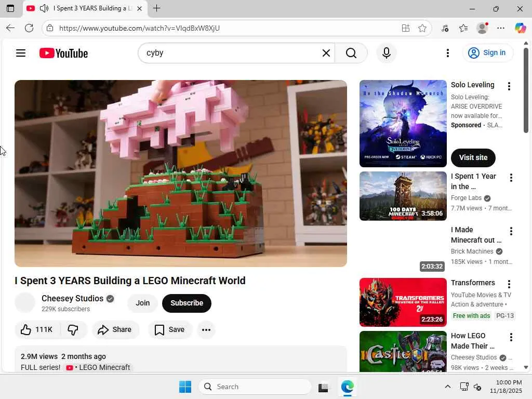Viewport: 532px width, 399px height.
Task: Click 2.9M views description text
Action: pyautogui.click(x=39, y=356)
